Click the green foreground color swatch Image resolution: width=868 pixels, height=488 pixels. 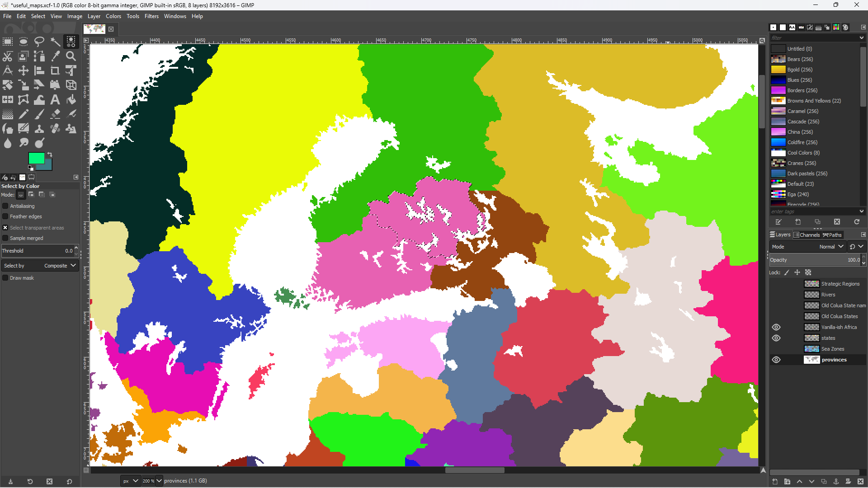36,158
